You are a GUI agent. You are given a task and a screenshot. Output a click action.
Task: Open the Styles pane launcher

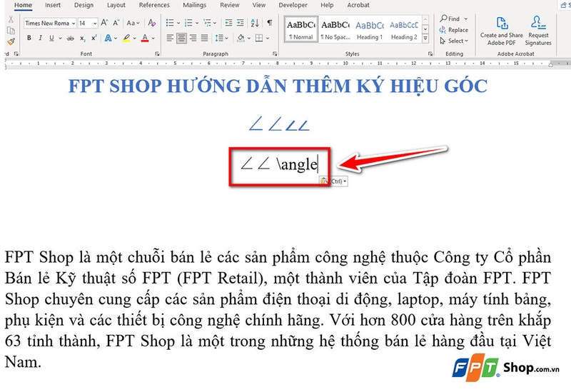tap(430, 54)
